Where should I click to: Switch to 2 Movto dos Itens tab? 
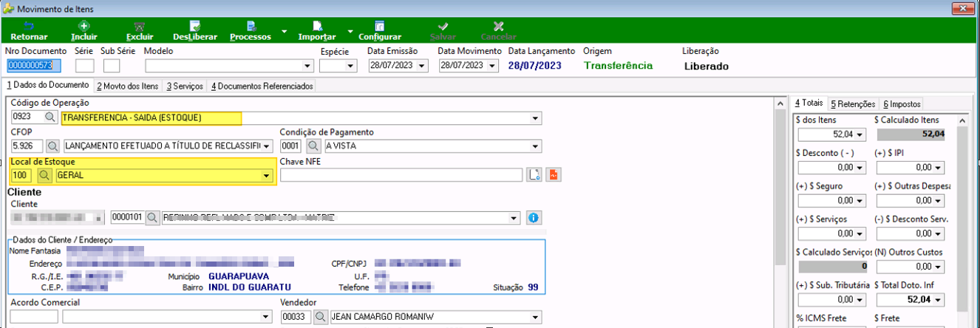click(x=128, y=86)
